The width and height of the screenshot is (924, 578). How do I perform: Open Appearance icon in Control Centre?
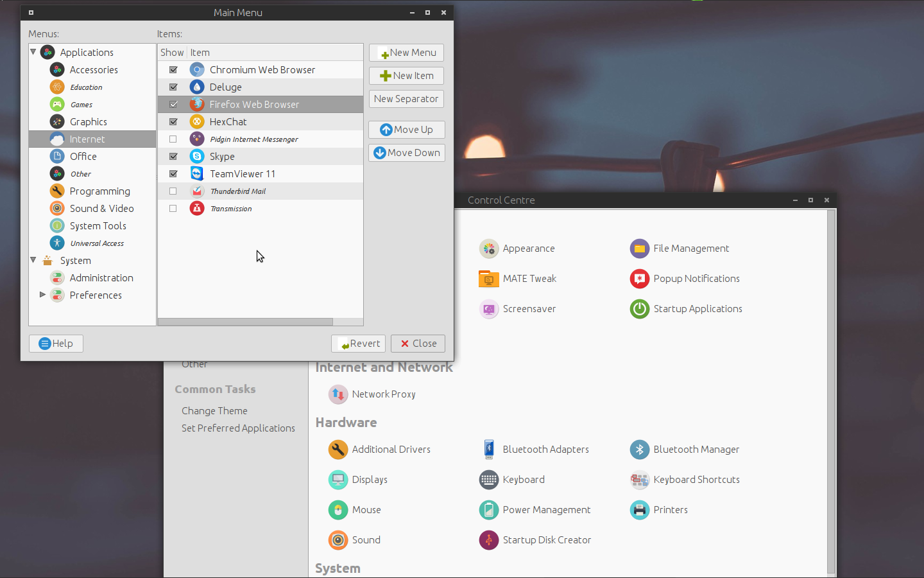[489, 249]
